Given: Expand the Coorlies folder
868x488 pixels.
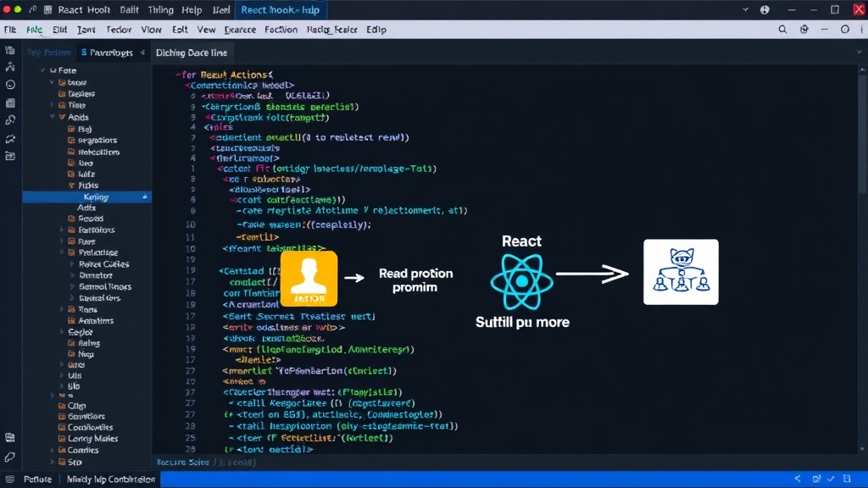Looking at the screenshot, I should point(52,451).
